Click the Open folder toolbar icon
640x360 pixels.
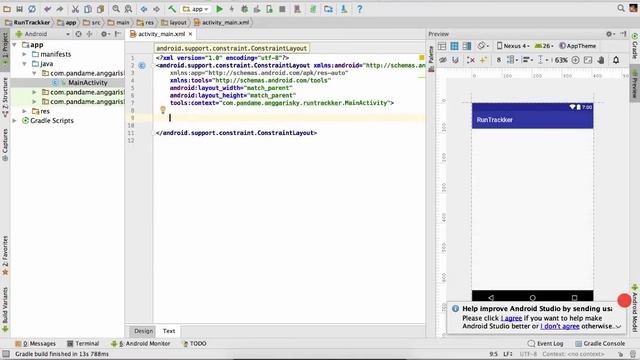[7, 9]
